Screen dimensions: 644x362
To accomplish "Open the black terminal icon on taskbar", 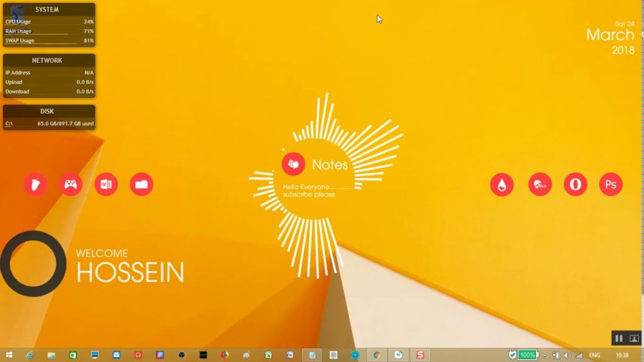I will (203, 355).
